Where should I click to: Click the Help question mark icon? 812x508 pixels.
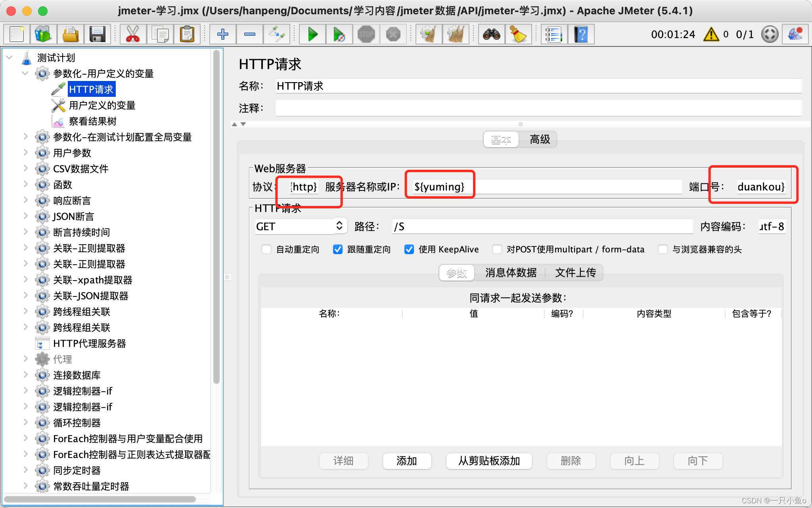pos(581,34)
